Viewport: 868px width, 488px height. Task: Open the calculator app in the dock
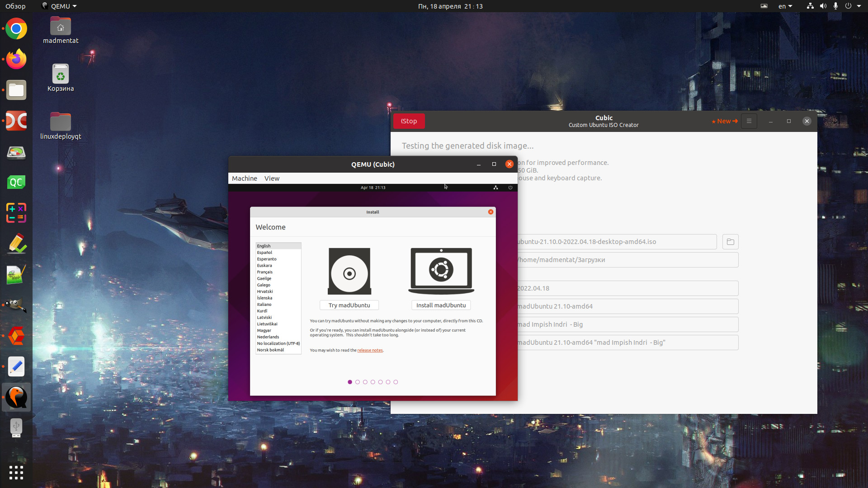[16, 213]
